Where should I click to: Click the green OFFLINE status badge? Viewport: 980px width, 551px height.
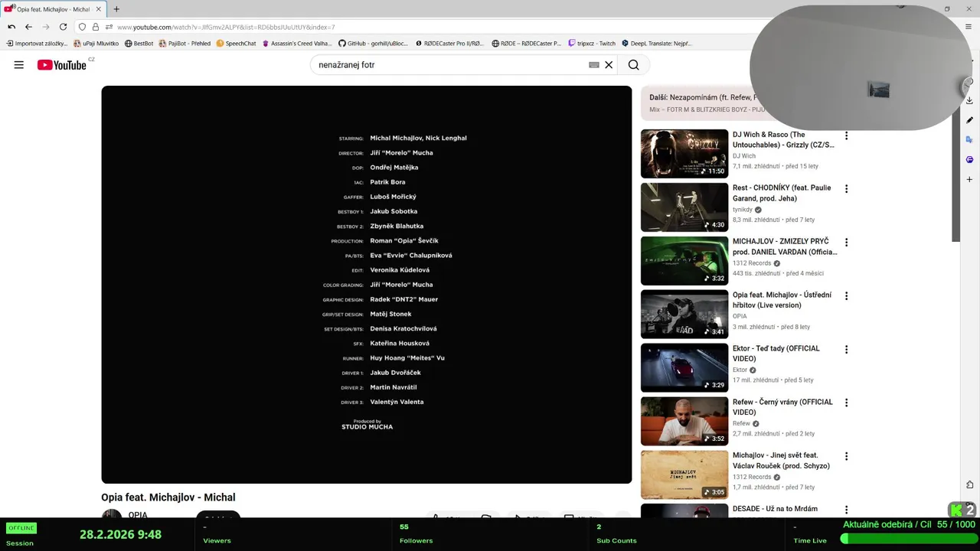pos(21,528)
